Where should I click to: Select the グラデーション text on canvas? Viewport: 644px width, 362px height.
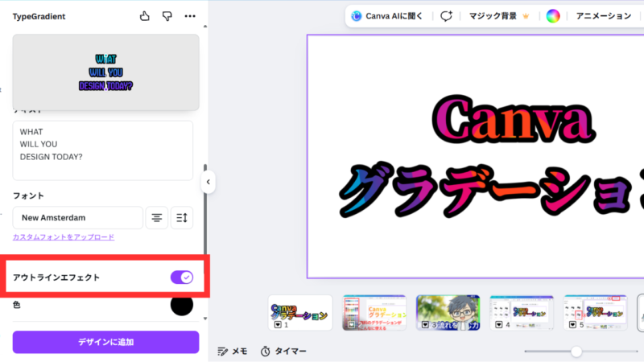click(x=491, y=190)
